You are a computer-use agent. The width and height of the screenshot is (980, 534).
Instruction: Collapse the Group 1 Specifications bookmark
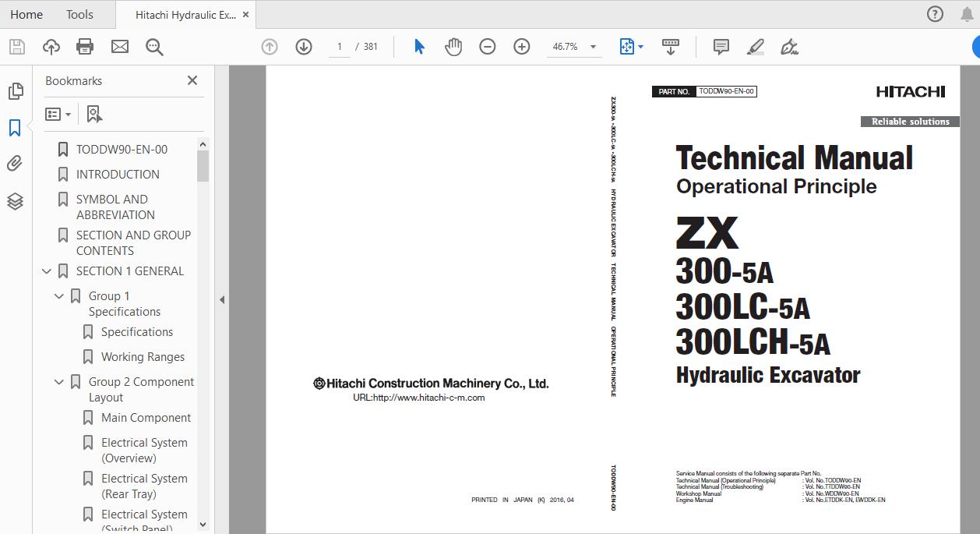59,296
